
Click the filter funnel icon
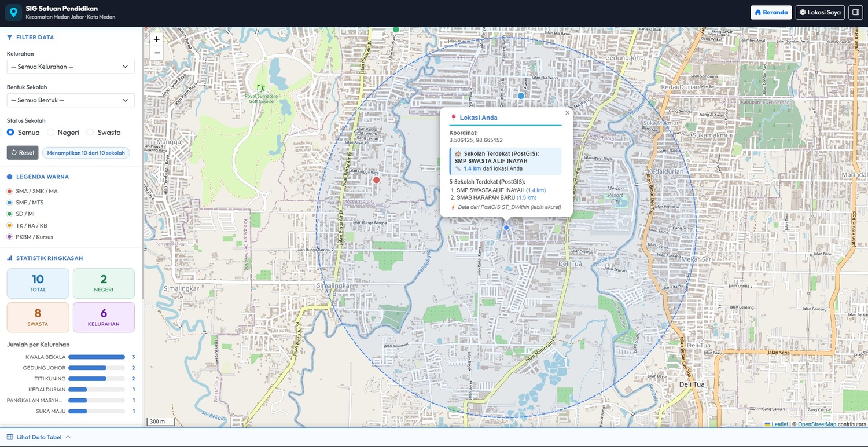coord(9,37)
